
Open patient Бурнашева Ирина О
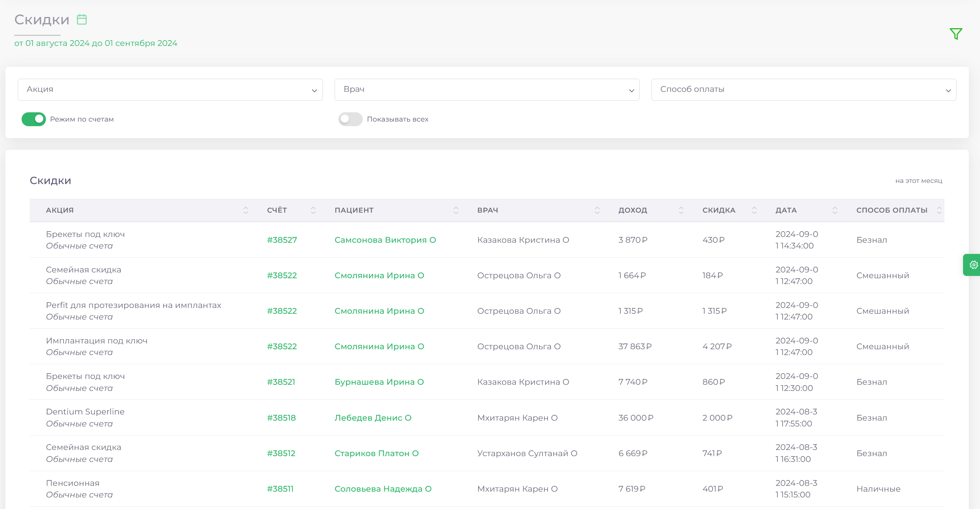[379, 382]
